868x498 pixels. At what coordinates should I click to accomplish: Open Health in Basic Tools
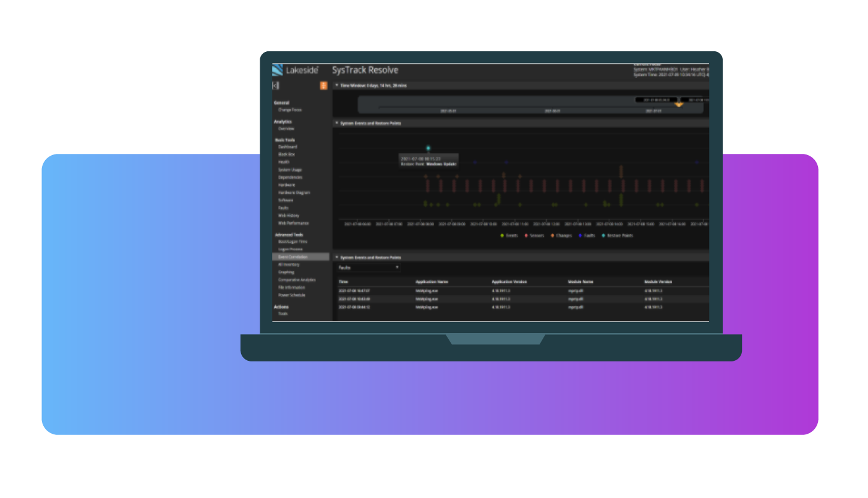pyautogui.click(x=284, y=162)
